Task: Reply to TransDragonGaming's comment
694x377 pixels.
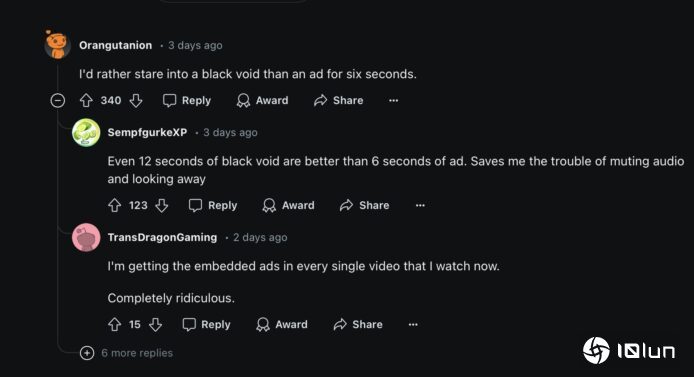Action: point(206,325)
